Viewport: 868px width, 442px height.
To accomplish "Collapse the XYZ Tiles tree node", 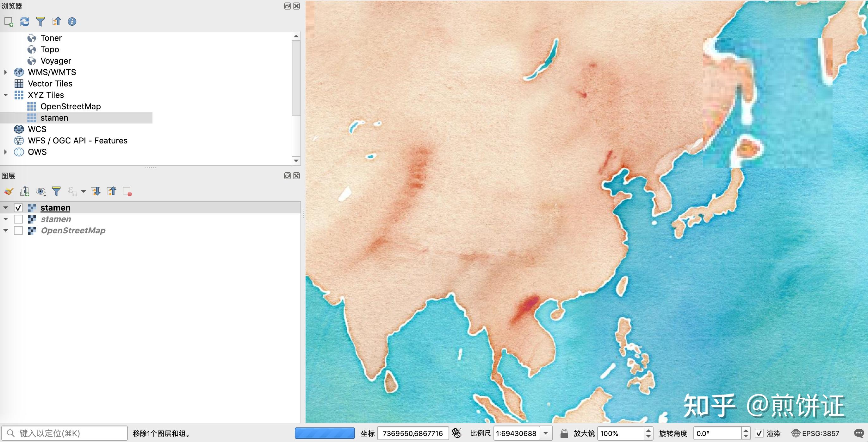I will [x=5, y=95].
